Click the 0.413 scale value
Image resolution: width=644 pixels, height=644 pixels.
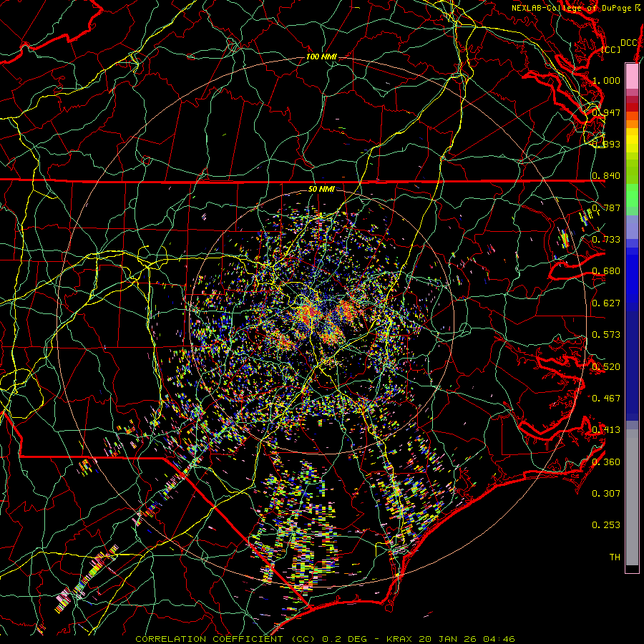pos(606,430)
